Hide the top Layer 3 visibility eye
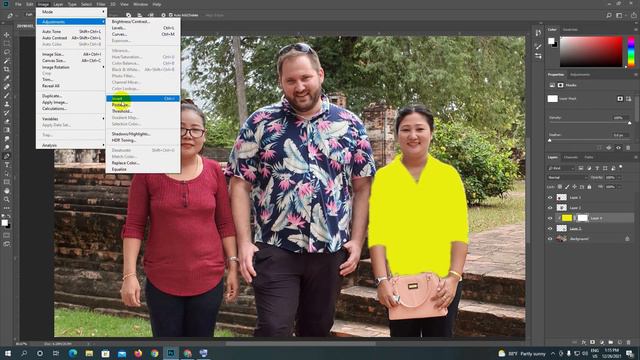 point(550,198)
